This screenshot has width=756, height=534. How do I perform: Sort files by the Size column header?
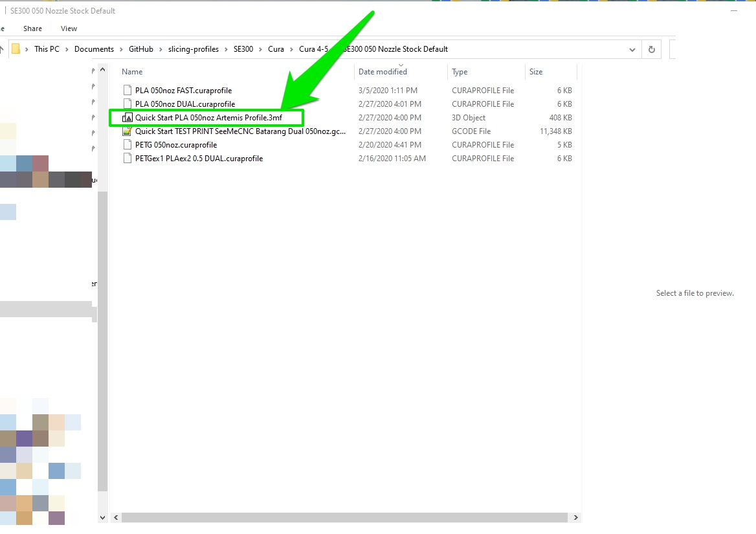pos(536,72)
